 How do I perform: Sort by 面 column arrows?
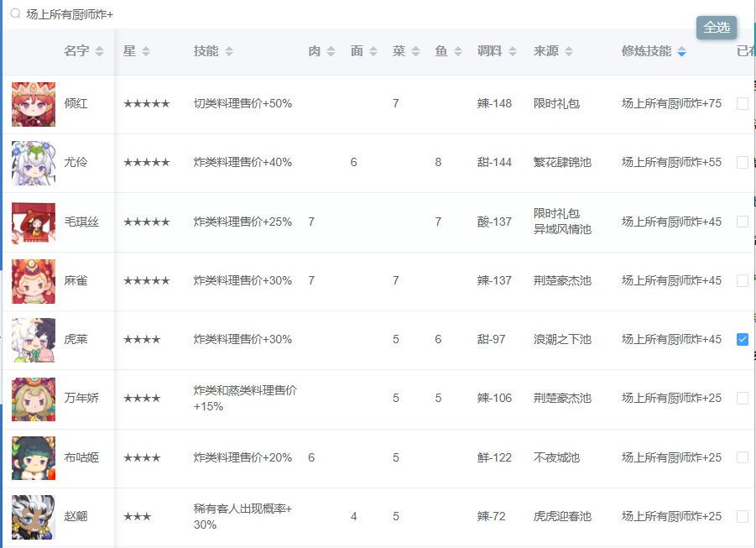pos(373,51)
